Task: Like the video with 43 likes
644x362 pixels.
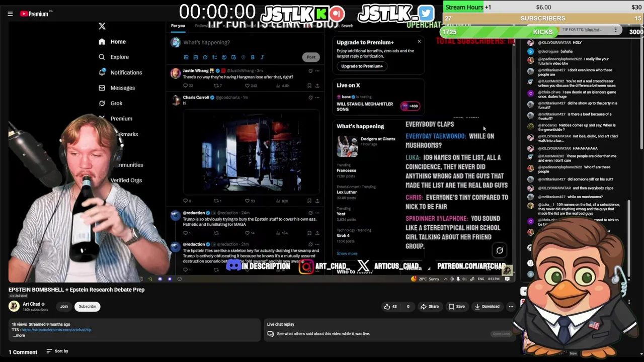Action: click(390, 307)
